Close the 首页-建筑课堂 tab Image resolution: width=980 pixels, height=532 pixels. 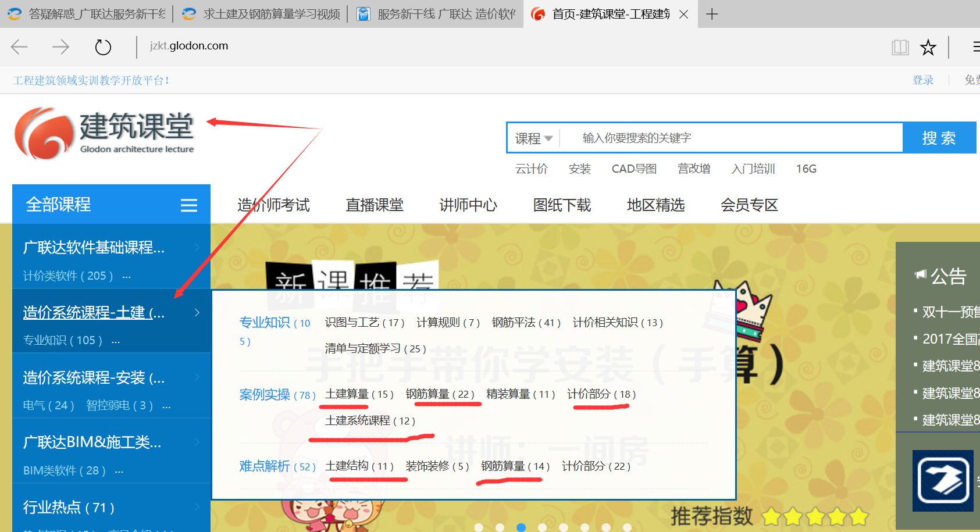coord(684,14)
